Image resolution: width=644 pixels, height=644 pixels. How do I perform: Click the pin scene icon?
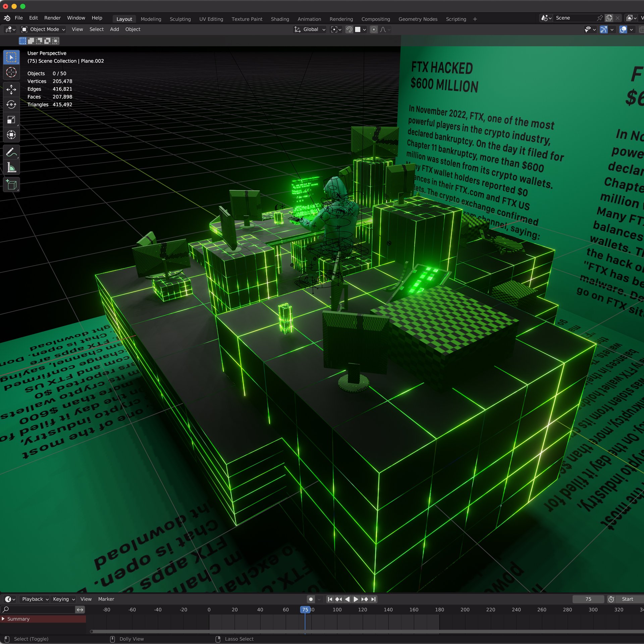[600, 18]
